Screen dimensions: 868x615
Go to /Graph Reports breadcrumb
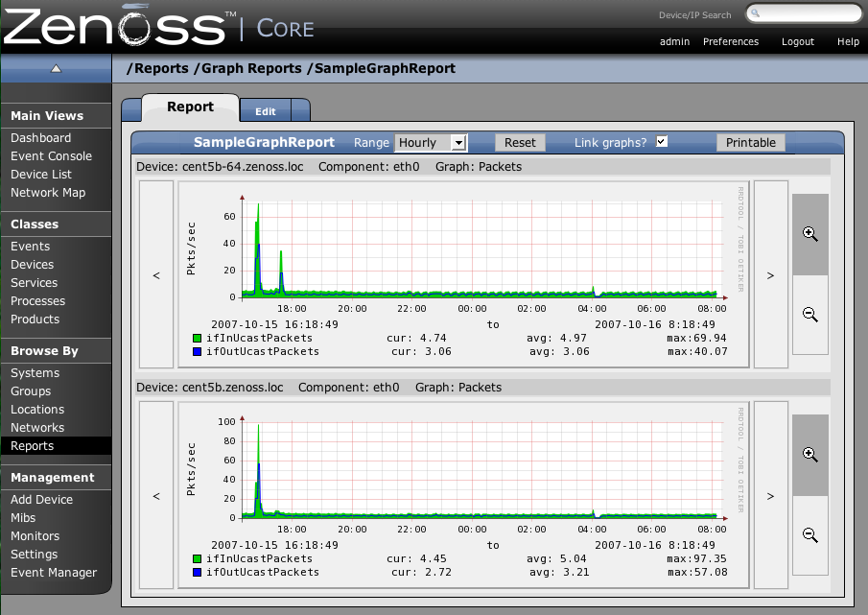[247, 69]
